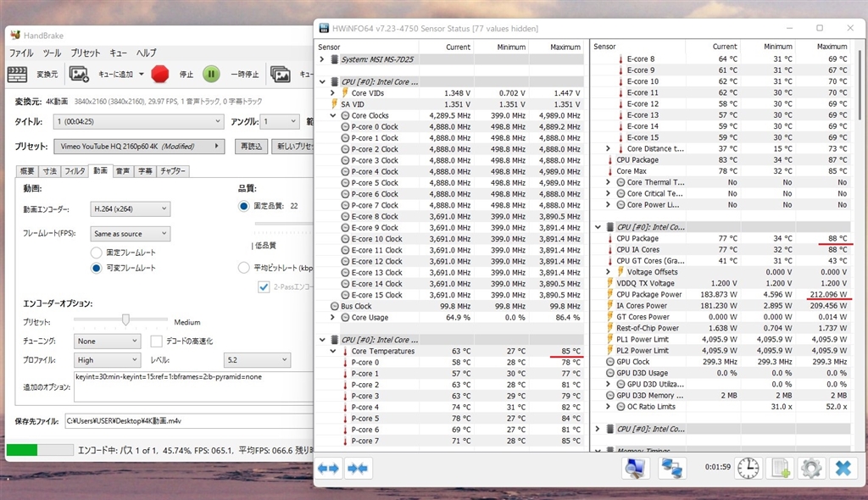Switch to the チャプター tab
868x500 pixels.
(x=173, y=171)
